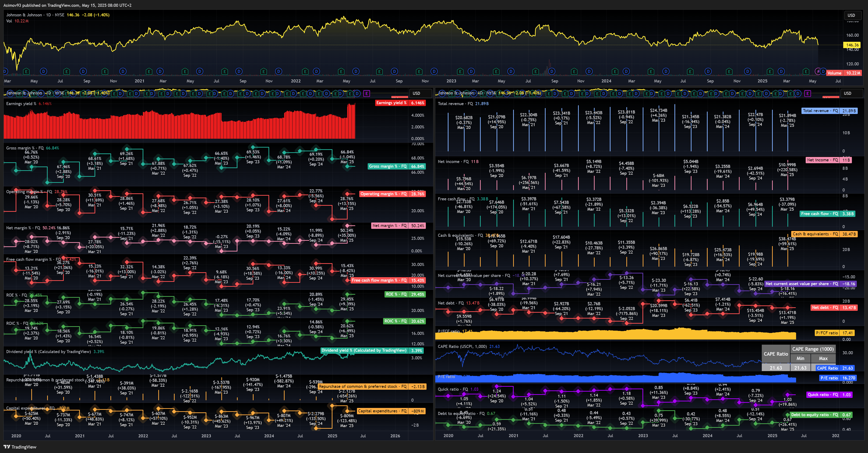The image size is (868, 453).
Task: Click the purple E marker in the left fundamentals panel
Action: pyautogui.click(x=367, y=93)
